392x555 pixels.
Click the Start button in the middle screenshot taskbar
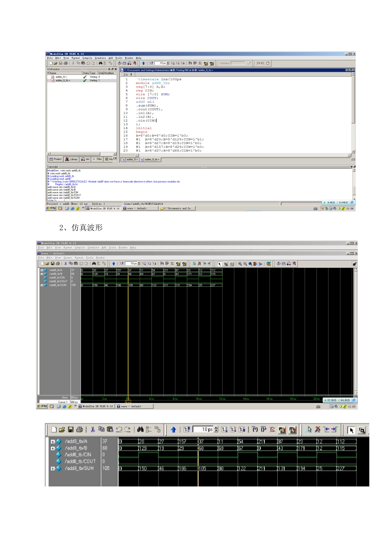click(x=42, y=406)
